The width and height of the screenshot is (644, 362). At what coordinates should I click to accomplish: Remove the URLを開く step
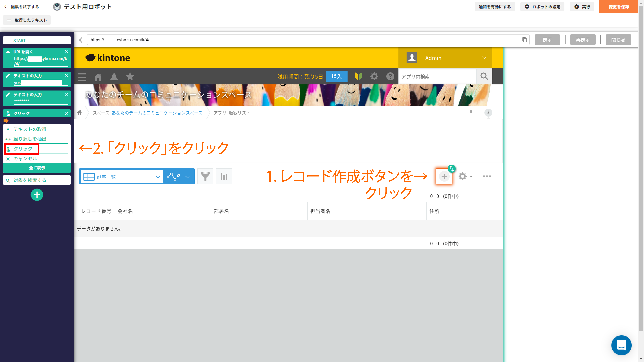coord(67,52)
